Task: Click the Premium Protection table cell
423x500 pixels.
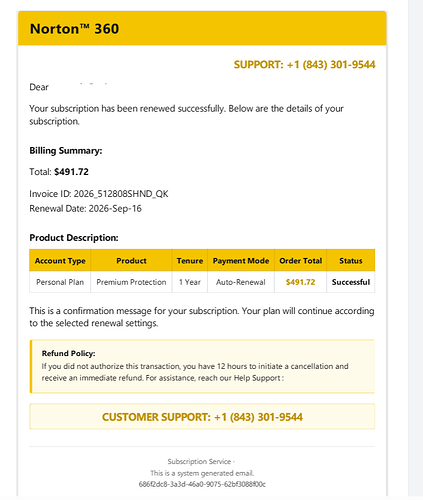Action: click(131, 282)
